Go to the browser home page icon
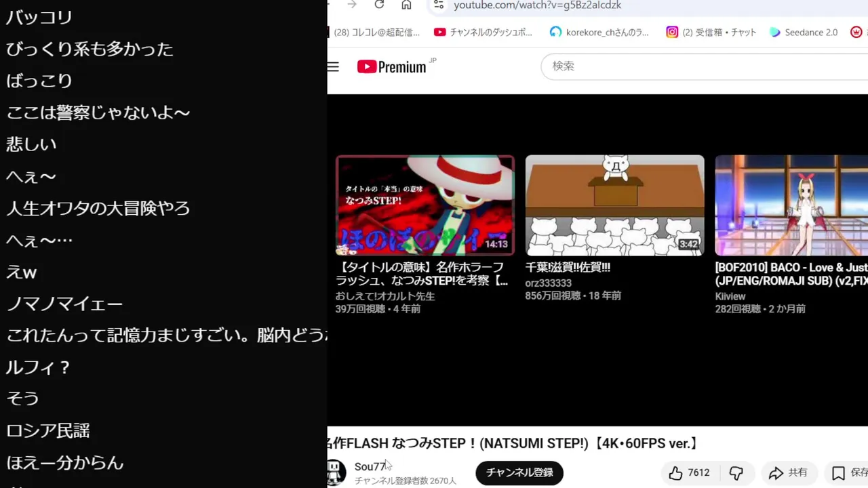The image size is (868, 488). tap(406, 5)
